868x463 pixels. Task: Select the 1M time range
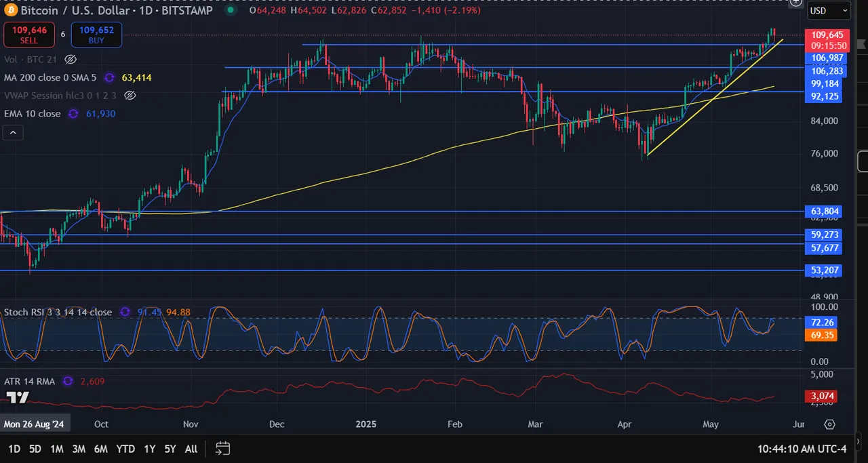(57, 449)
